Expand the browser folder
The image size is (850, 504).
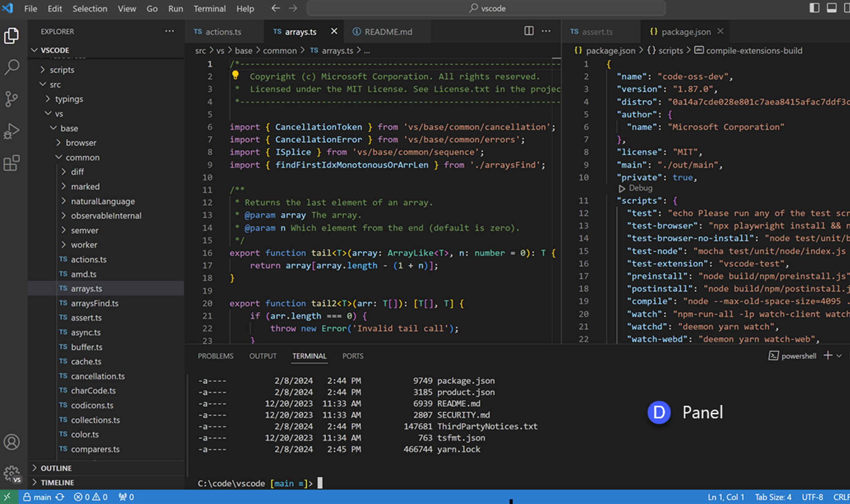pos(106,143)
